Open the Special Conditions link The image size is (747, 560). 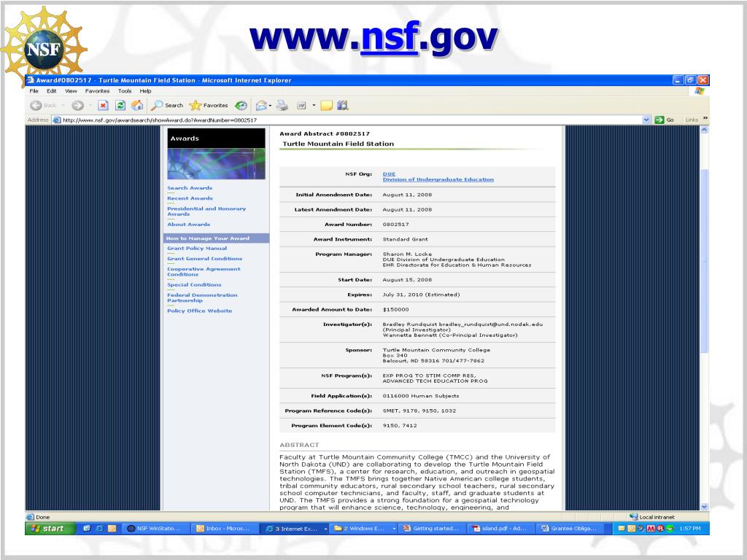coord(194,285)
